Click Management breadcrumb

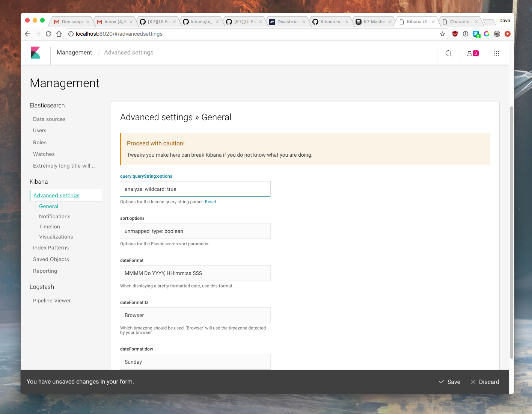[74, 53]
